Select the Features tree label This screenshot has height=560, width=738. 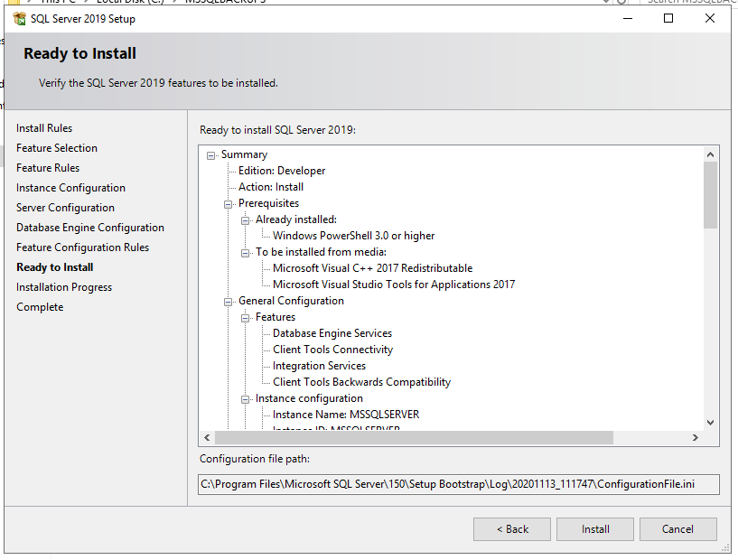276,317
